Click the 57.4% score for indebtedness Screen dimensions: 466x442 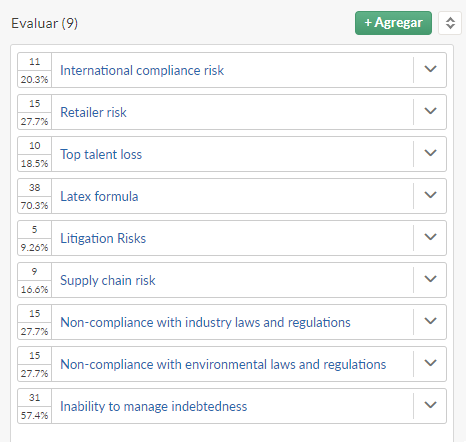point(35,415)
